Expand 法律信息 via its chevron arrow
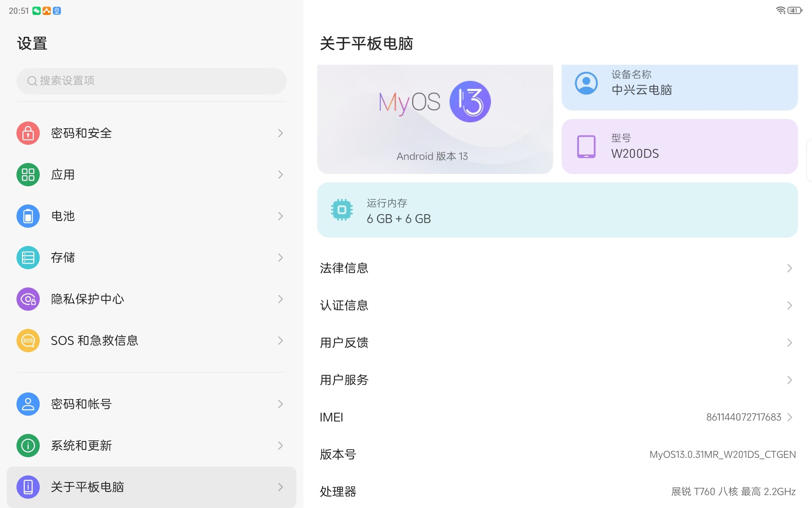 coord(789,268)
